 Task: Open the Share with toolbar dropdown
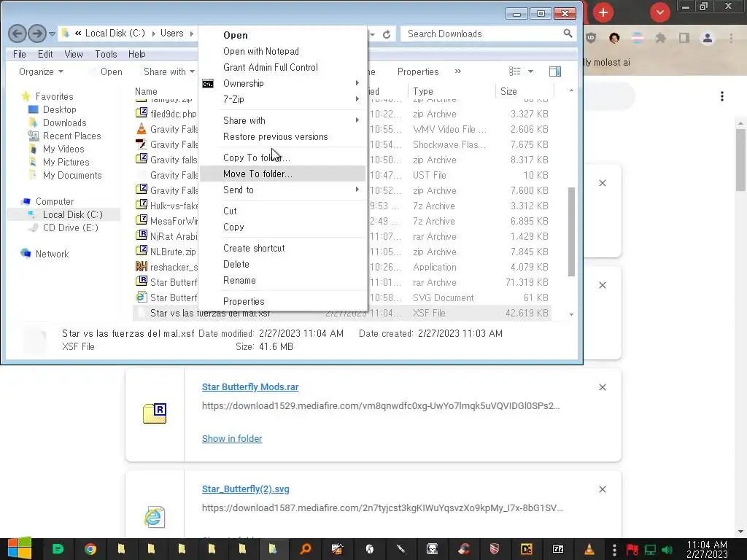pyautogui.click(x=169, y=72)
